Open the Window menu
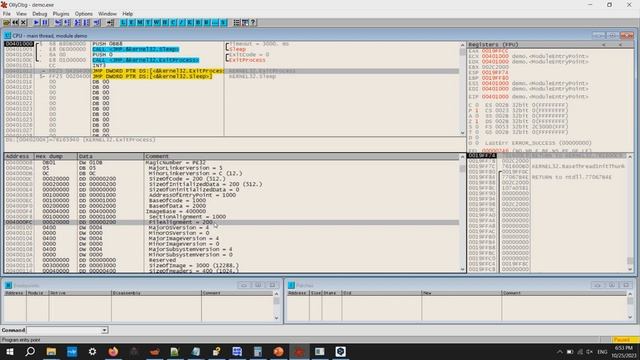The width and height of the screenshot is (640, 360). click(x=107, y=13)
